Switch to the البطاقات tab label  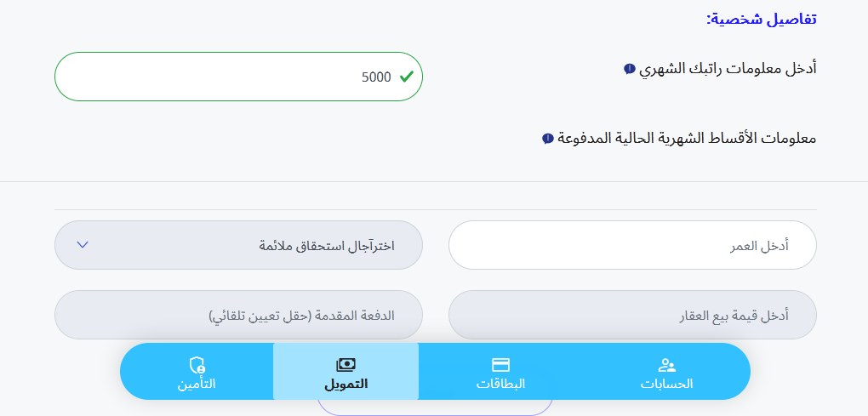500,384
